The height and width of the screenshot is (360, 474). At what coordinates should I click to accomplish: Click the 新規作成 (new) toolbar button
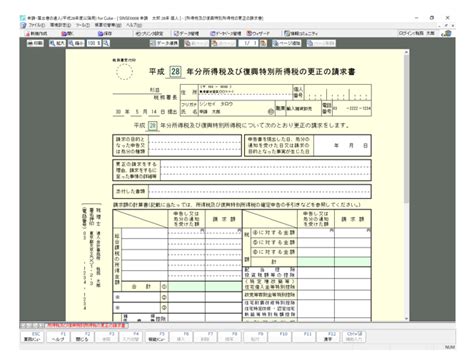[x=36, y=33]
